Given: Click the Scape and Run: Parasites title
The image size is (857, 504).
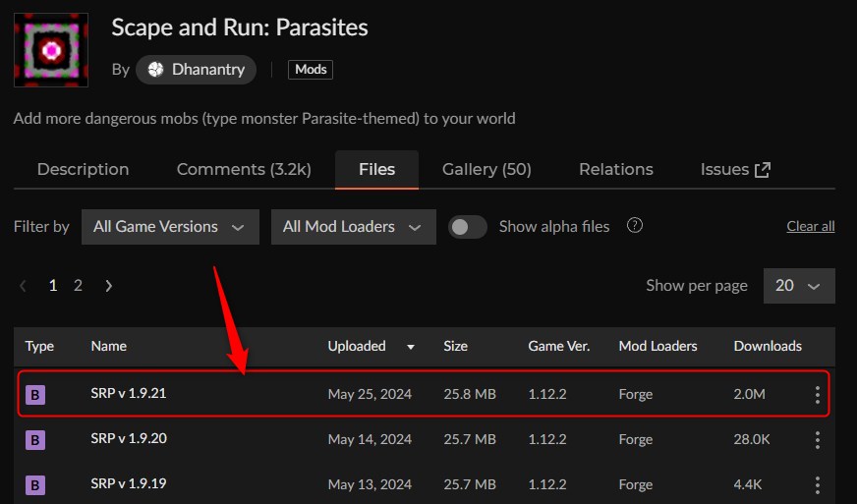Looking at the screenshot, I should [240, 28].
